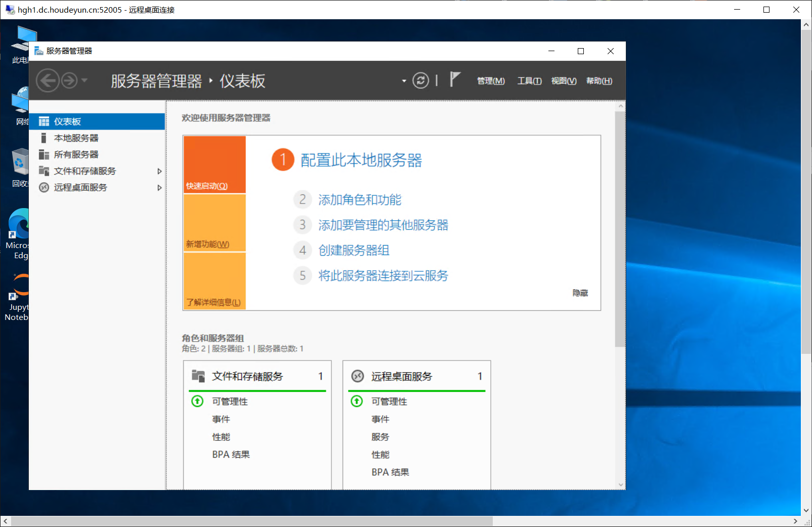Select 仪表板 in the sidebar

[97, 121]
